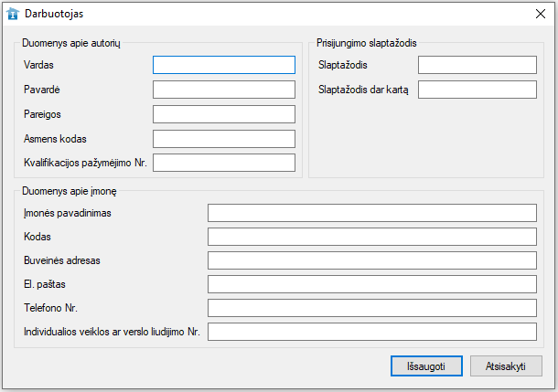Viewport: 558px width, 392px height.
Task: Select the Telefono Nr. input box
Action: [x=372, y=308]
